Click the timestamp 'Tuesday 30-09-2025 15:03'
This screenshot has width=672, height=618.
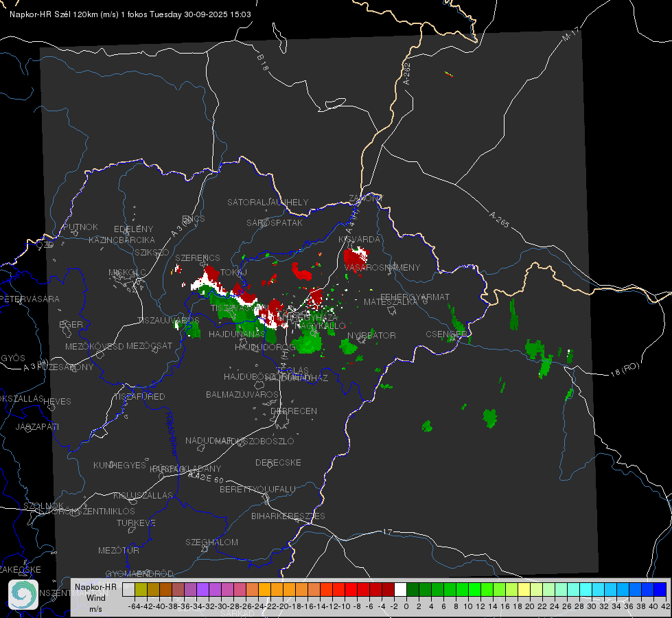pyautogui.click(x=200, y=14)
